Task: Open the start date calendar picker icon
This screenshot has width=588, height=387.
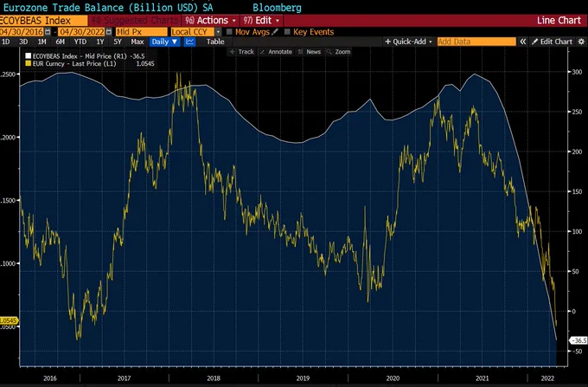Action: [x=48, y=32]
